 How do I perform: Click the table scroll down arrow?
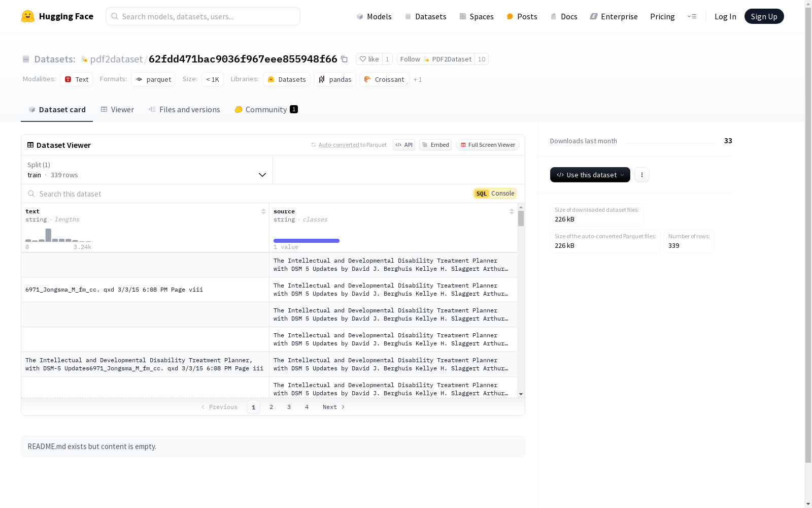(x=521, y=394)
